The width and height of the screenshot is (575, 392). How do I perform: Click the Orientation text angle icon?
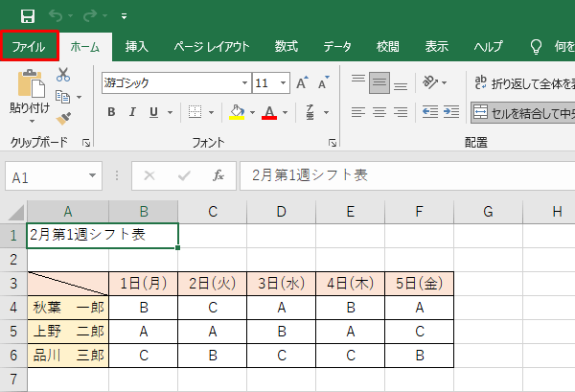430,82
